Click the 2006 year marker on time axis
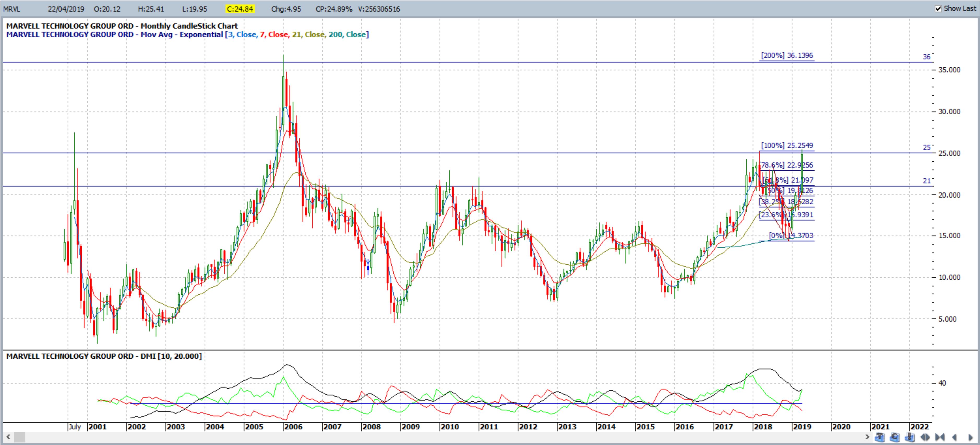 tap(293, 427)
